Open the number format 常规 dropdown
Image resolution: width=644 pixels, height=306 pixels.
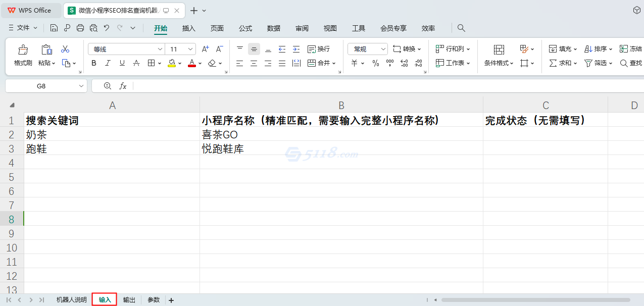point(382,49)
